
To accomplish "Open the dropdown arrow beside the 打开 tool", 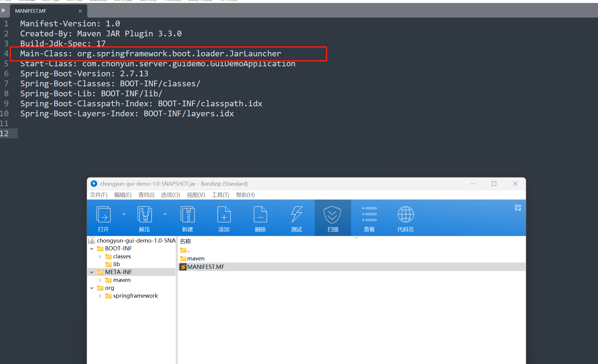I will click(x=124, y=214).
